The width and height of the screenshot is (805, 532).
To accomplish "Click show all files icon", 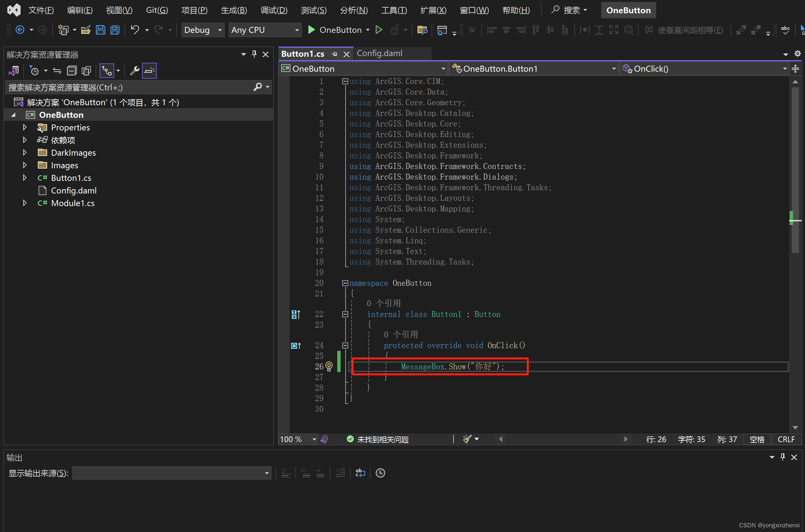I will click(87, 71).
